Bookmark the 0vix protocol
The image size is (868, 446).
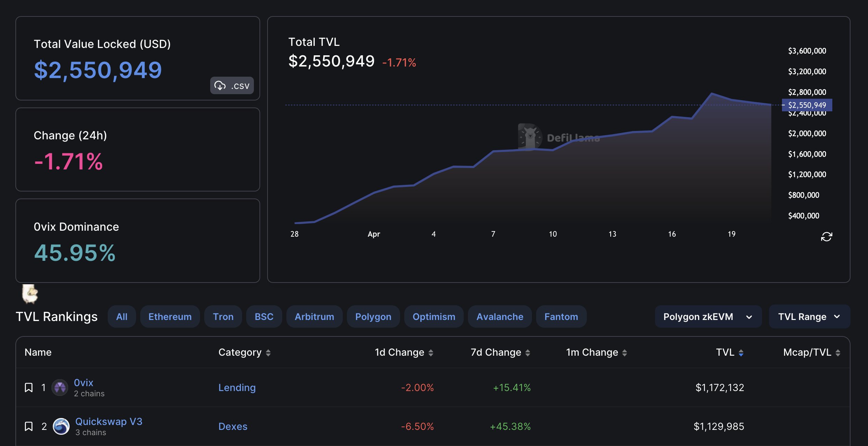pos(28,387)
